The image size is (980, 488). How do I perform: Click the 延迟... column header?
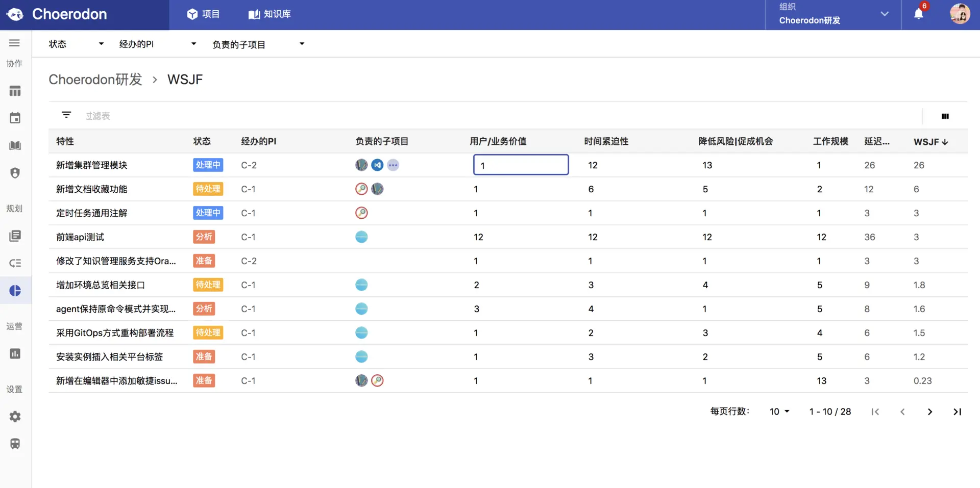(877, 141)
